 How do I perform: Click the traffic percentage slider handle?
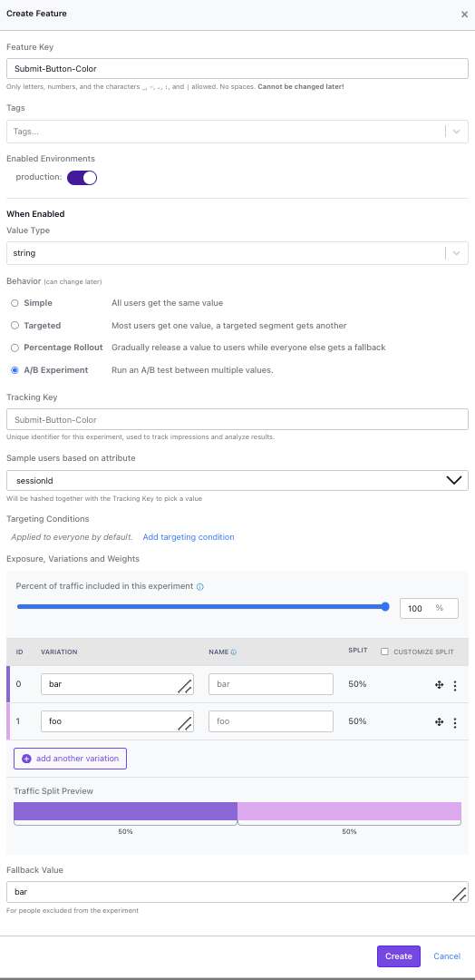pyautogui.click(x=385, y=606)
